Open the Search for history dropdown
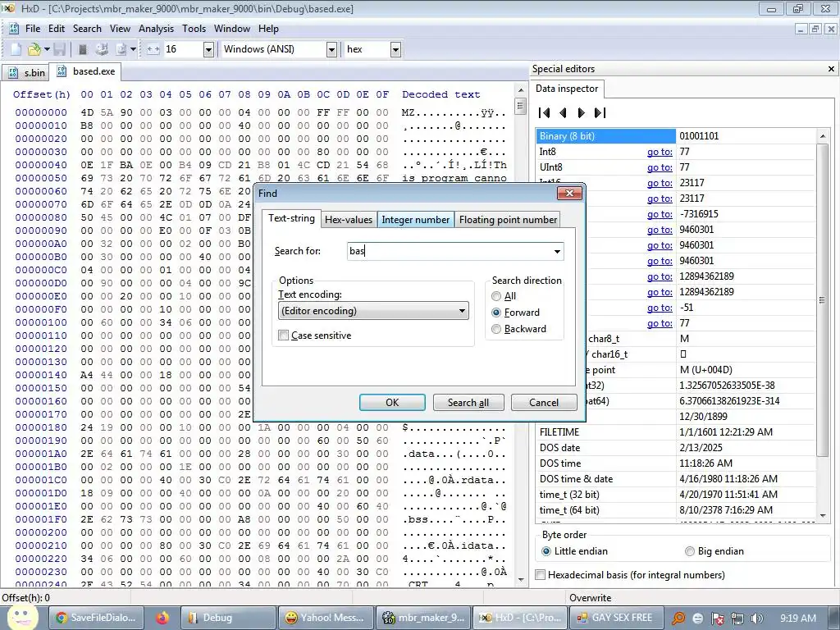 click(x=557, y=251)
